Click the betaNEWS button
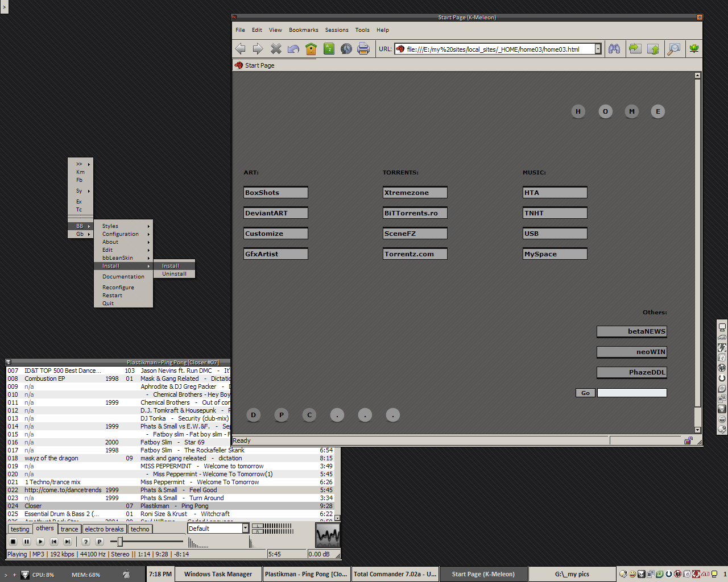The height and width of the screenshot is (582, 728). [632, 331]
